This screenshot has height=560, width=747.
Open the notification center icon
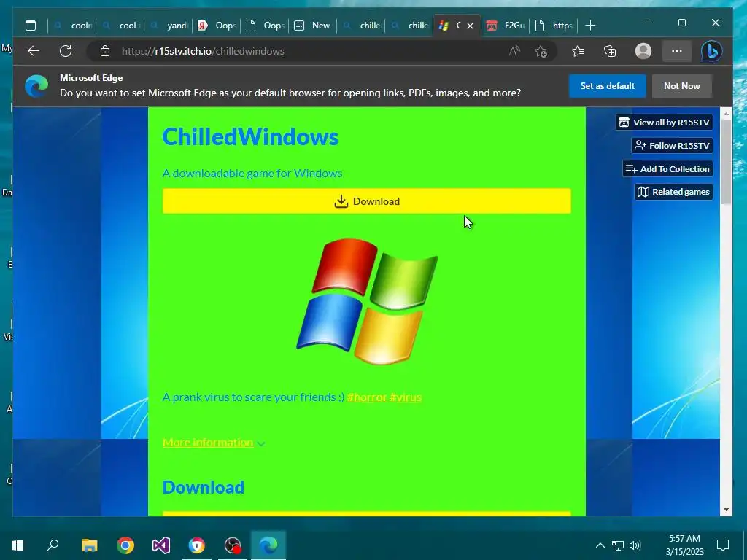click(723, 545)
